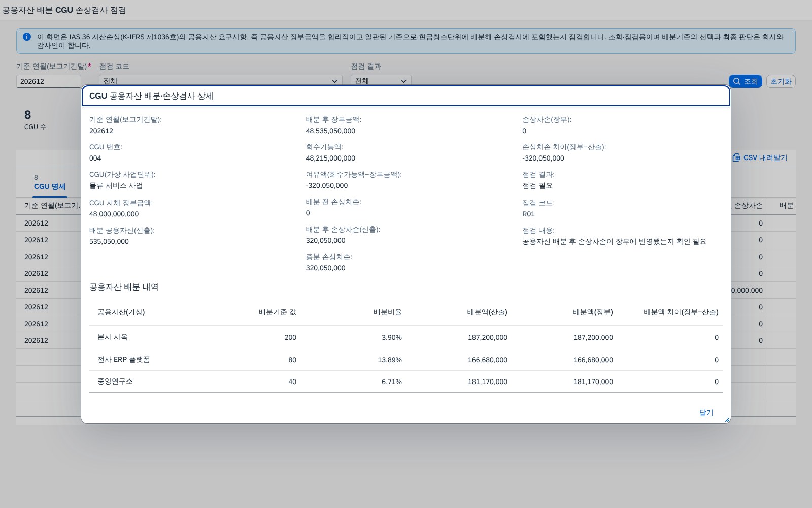Close the dialog with 닫기
Screen dimensions: 812x508
pos(706,412)
